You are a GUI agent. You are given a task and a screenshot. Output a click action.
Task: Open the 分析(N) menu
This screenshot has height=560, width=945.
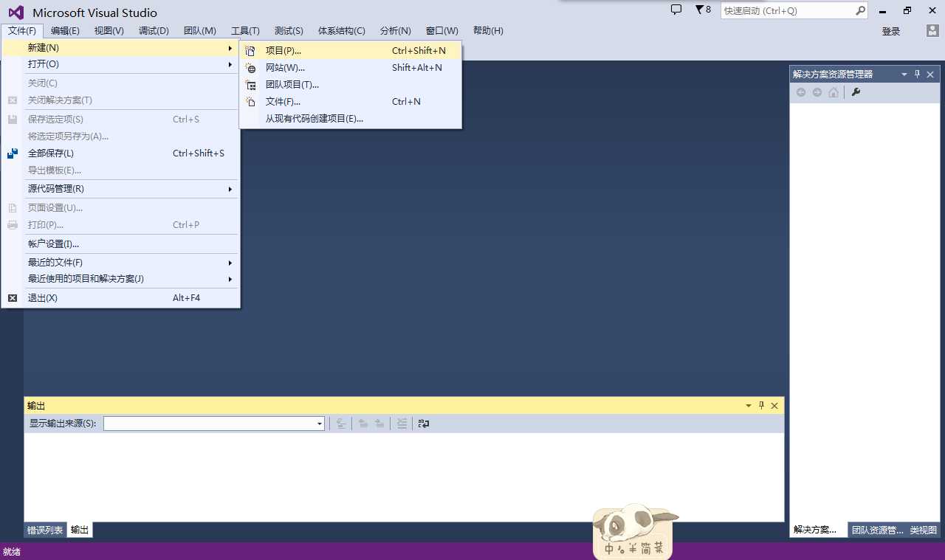click(396, 31)
